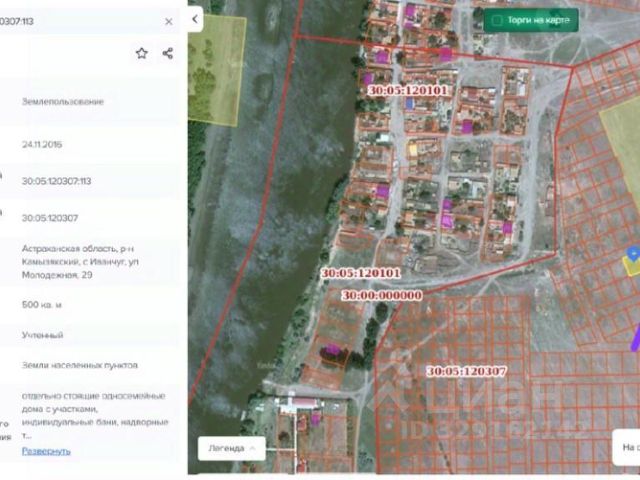
Task: Share the parcel via share icon
Action: coord(168,53)
